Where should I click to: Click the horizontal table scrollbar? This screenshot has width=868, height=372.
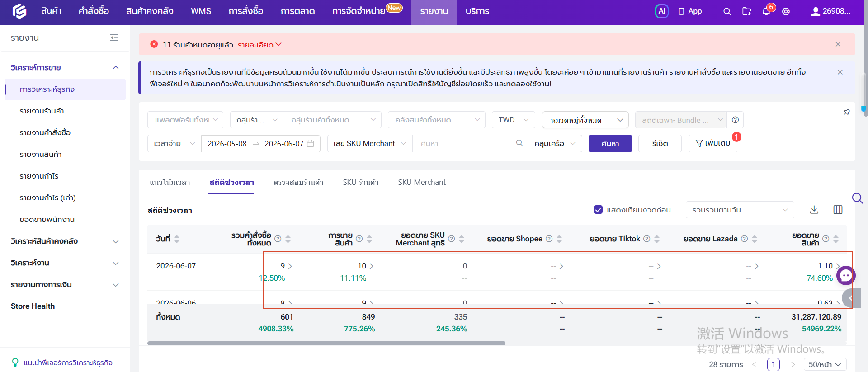coord(326,344)
